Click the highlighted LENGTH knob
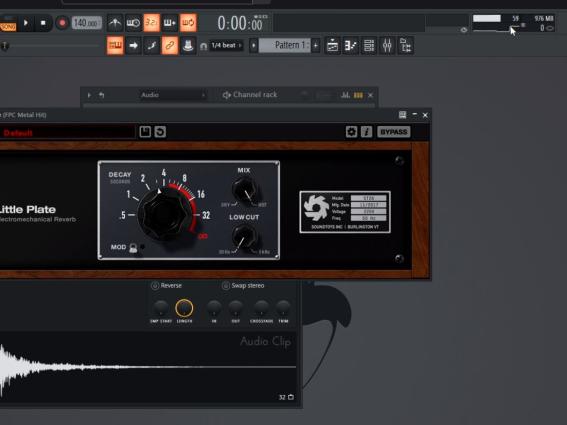This screenshot has height=425, width=567. (x=184, y=308)
